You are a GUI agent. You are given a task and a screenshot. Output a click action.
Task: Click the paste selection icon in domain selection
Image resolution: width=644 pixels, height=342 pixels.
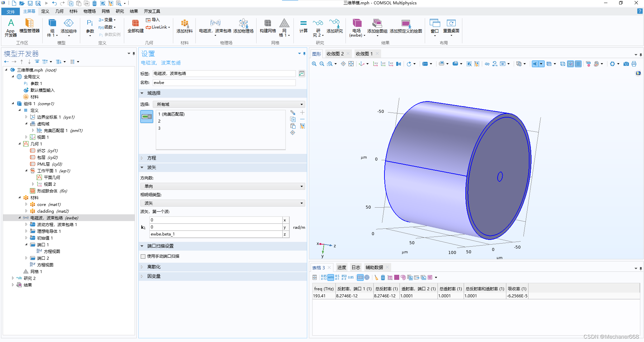coord(293,126)
